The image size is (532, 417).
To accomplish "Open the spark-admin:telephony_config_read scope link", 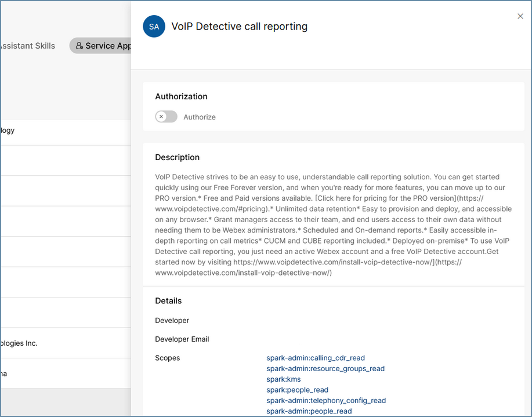I will pyautogui.click(x=326, y=400).
